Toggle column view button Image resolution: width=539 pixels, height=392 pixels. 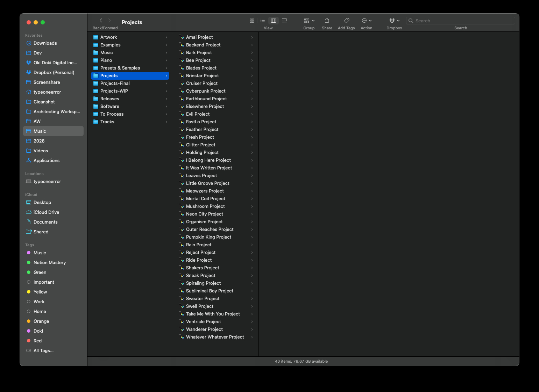(x=274, y=21)
